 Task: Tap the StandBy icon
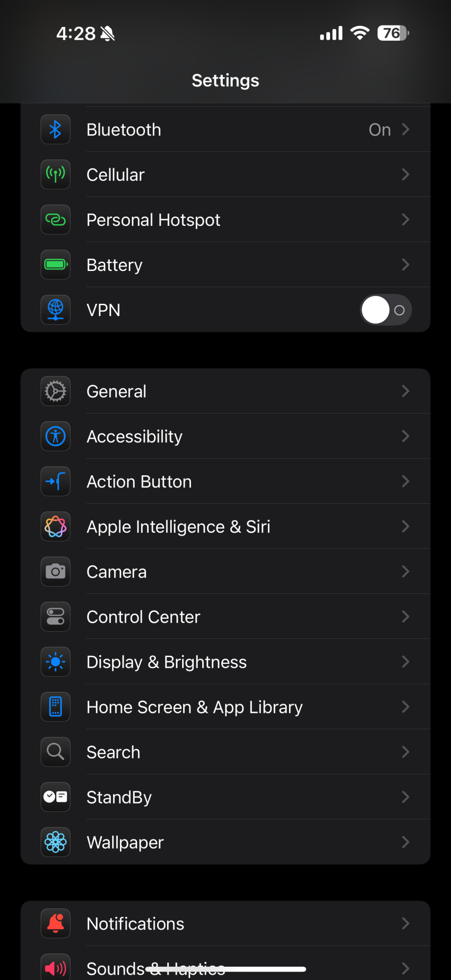coord(55,797)
